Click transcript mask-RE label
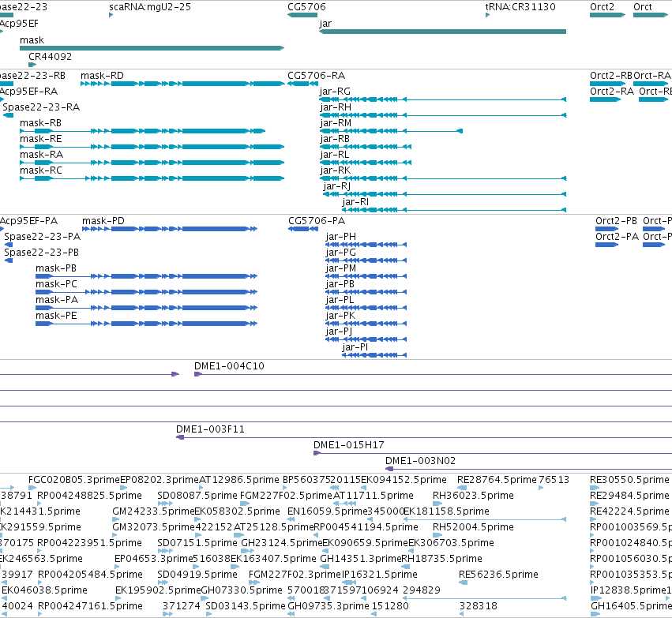This screenshot has width=672, height=618. coord(41,139)
